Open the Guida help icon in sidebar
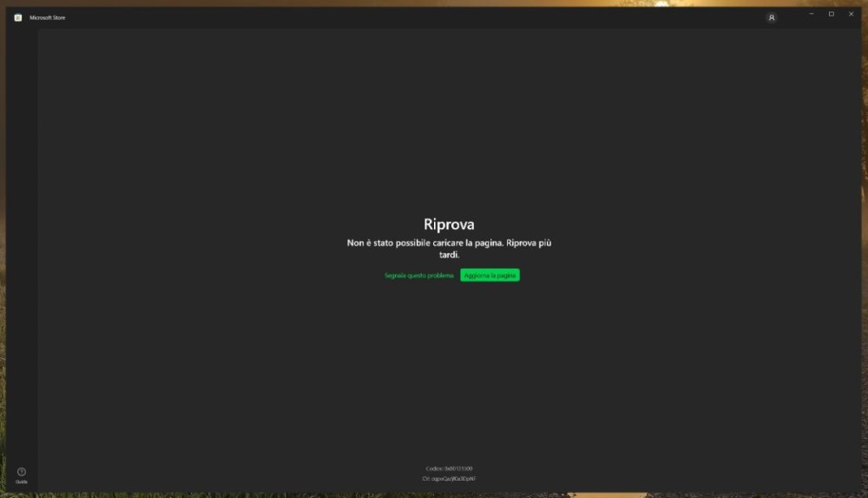868x498 pixels. 22,475
